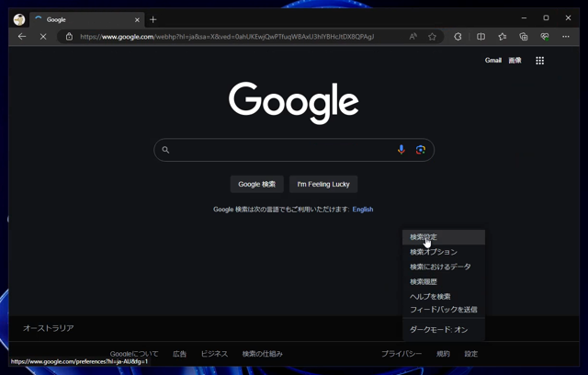
Task: Add this page to favorites star
Action: (x=433, y=37)
